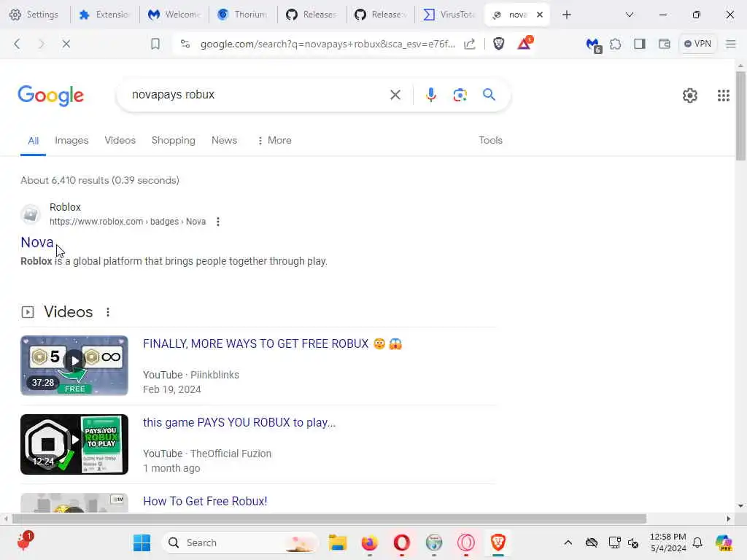Bookmark this page
Screen dimensions: 747x560
pos(155,44)
